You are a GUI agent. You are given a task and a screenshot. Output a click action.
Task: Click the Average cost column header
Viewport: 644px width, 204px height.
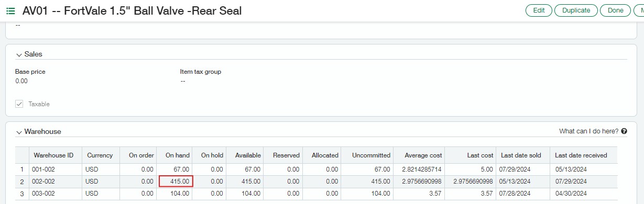pyautogui.click(x=419, y=155)
